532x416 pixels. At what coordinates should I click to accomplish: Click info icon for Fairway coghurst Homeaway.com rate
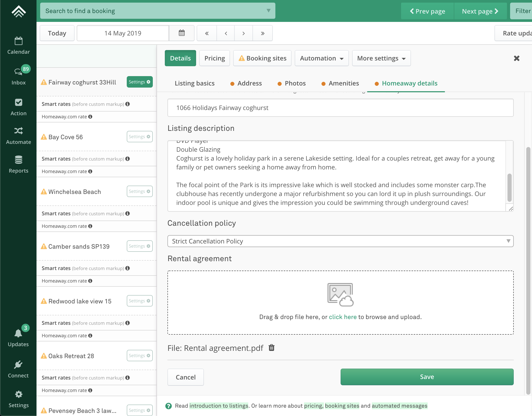(x=90, y=117)
